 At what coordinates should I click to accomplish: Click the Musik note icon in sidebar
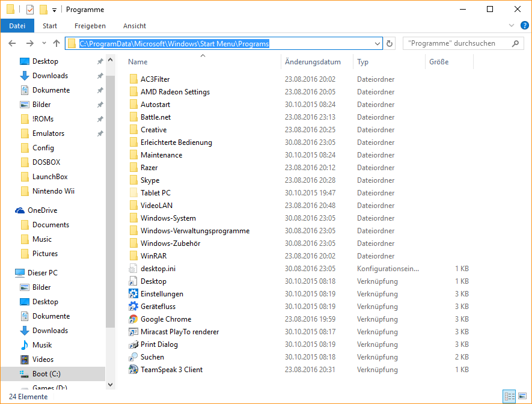(25, 345)
